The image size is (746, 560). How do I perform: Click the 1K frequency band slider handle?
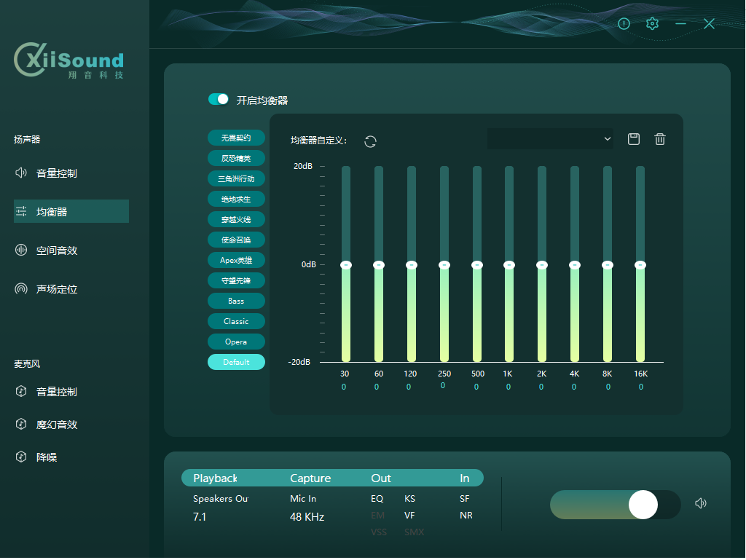[x=509, y=265]
